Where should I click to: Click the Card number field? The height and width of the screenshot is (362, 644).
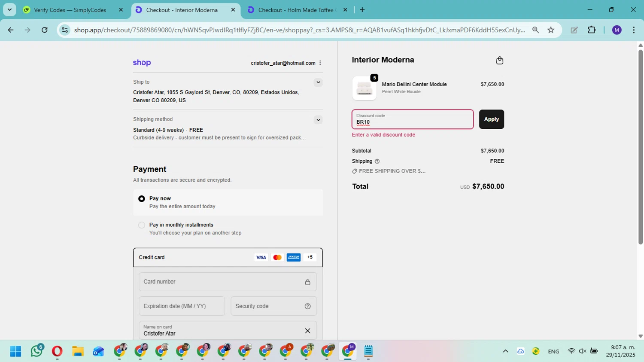228,282
